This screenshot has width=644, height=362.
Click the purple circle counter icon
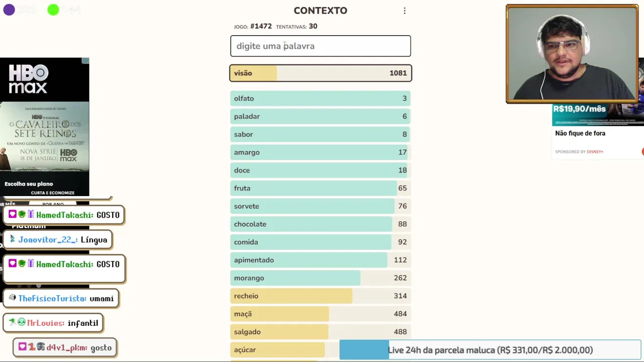click(x=9, y=10)
